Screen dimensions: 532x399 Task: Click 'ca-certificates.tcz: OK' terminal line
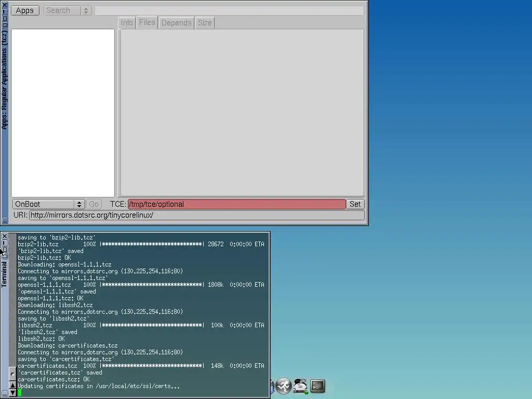pos(54,379)
